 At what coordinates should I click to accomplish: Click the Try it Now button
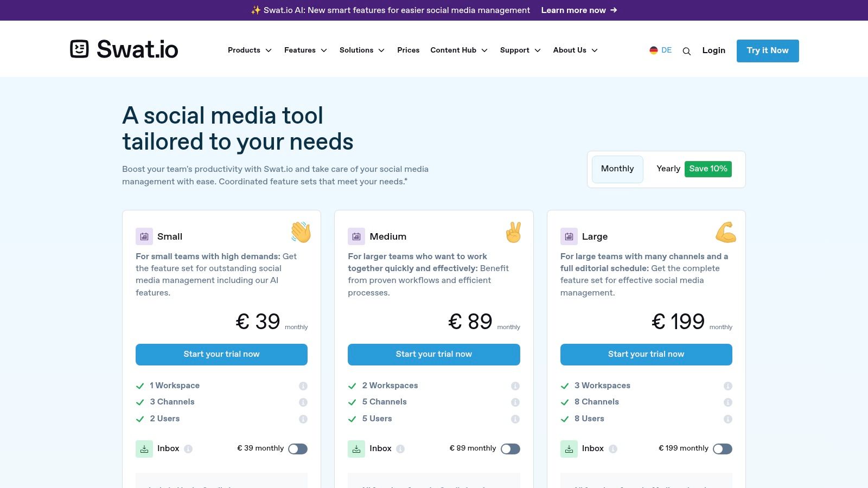[x=768, y=51]
